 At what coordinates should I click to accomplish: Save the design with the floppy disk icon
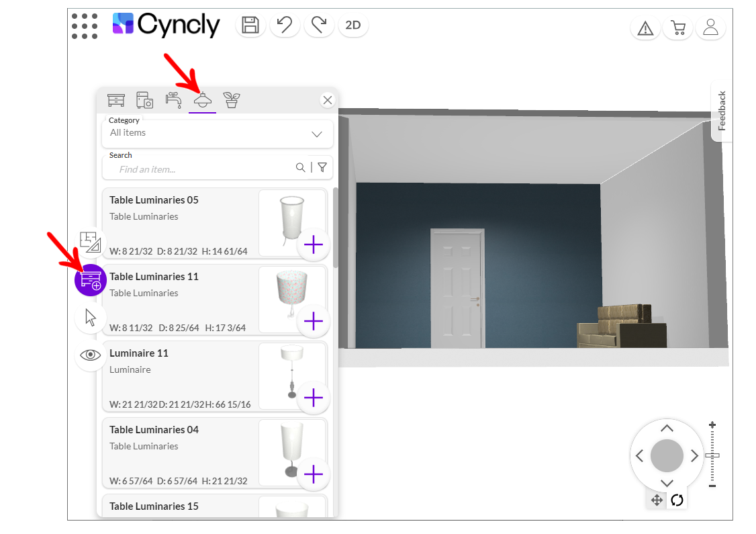point(250,25)
